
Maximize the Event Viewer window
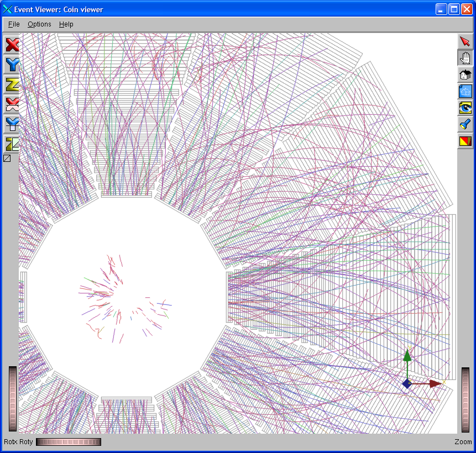(x=454, y=9)
